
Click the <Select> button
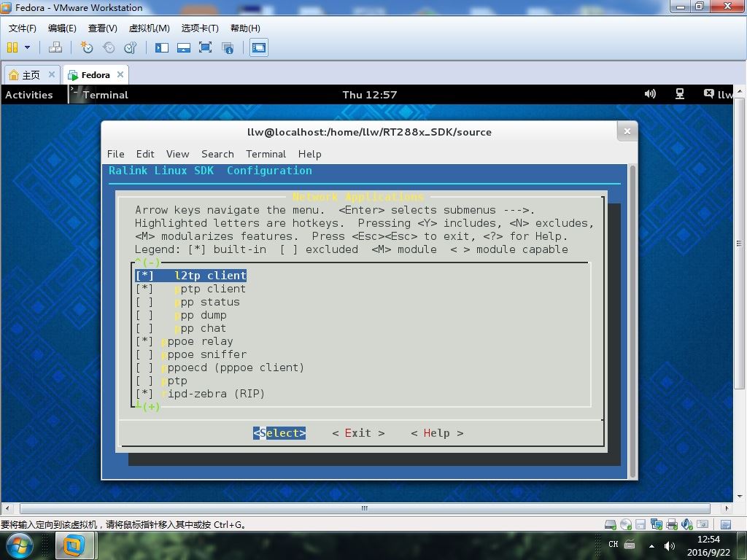279,433
